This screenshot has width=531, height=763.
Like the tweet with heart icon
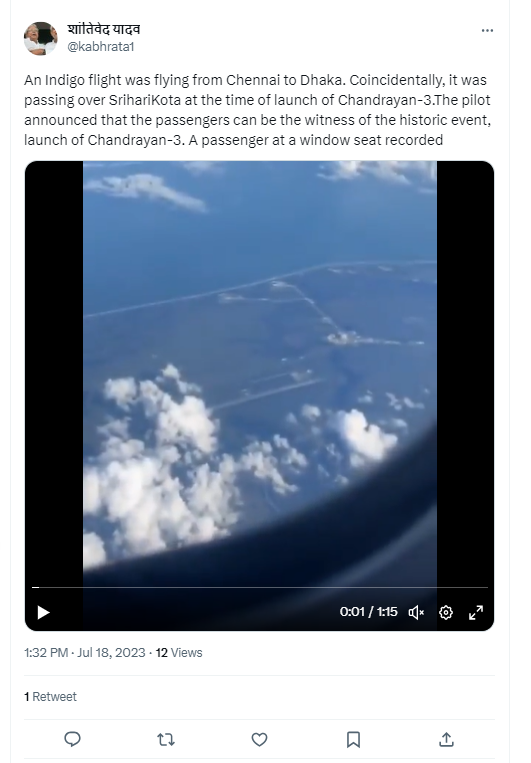[x=259, y=739]
